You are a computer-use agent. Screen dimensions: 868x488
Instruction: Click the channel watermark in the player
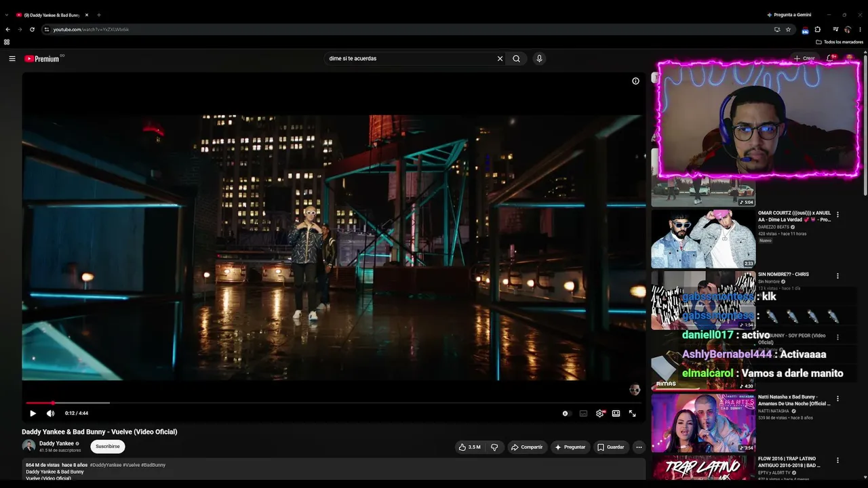(635, 390)
